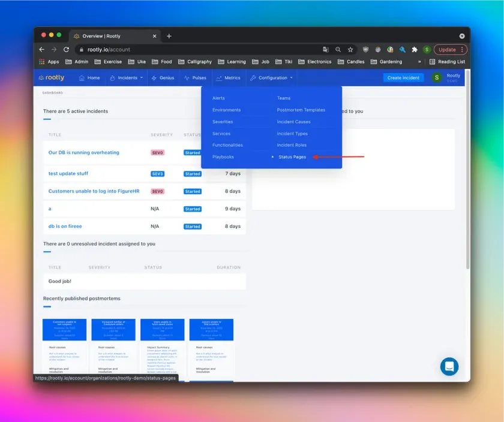
Task: Select Services in Configuration menu
Action: 221,134
